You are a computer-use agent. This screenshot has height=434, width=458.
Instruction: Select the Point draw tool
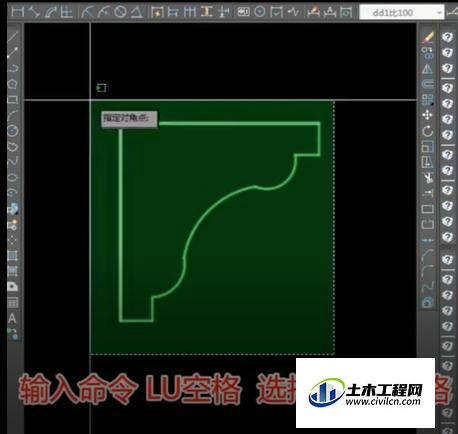[x=12, y=240]
